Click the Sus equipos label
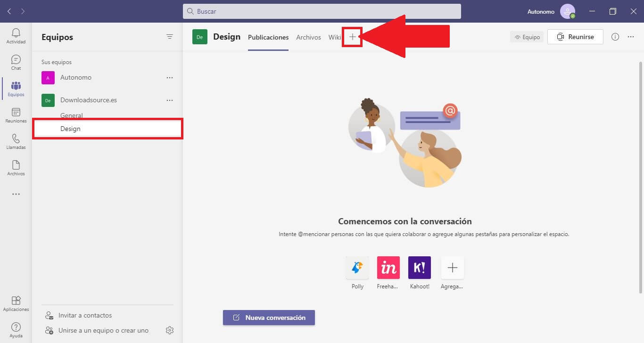 click(x=57, y=62)
